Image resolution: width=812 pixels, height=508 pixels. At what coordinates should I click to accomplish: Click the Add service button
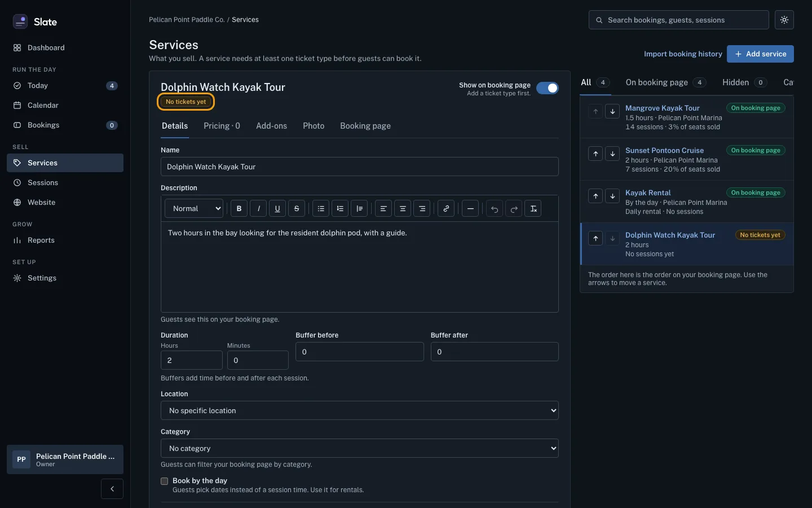(x=760, y=54)
